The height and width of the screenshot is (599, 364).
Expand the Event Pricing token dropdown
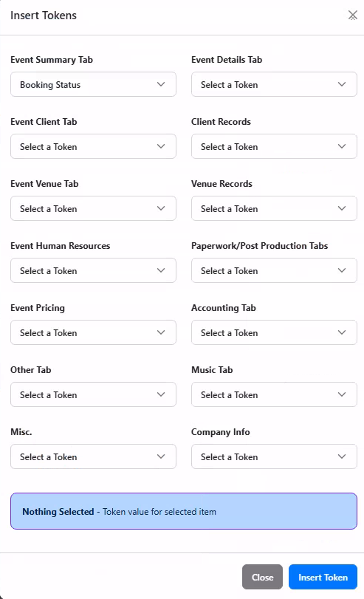point(93,332)
